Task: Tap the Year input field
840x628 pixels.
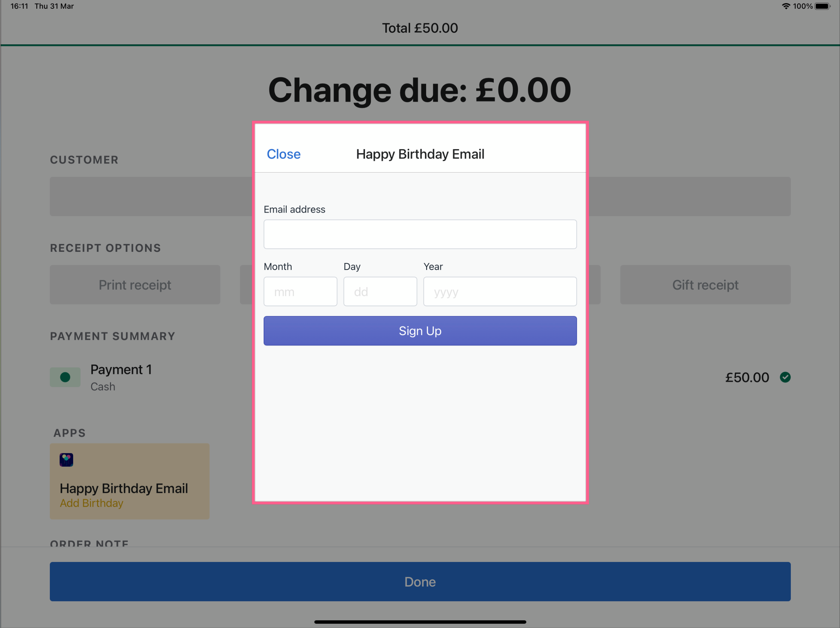Action: click(500, 291)
